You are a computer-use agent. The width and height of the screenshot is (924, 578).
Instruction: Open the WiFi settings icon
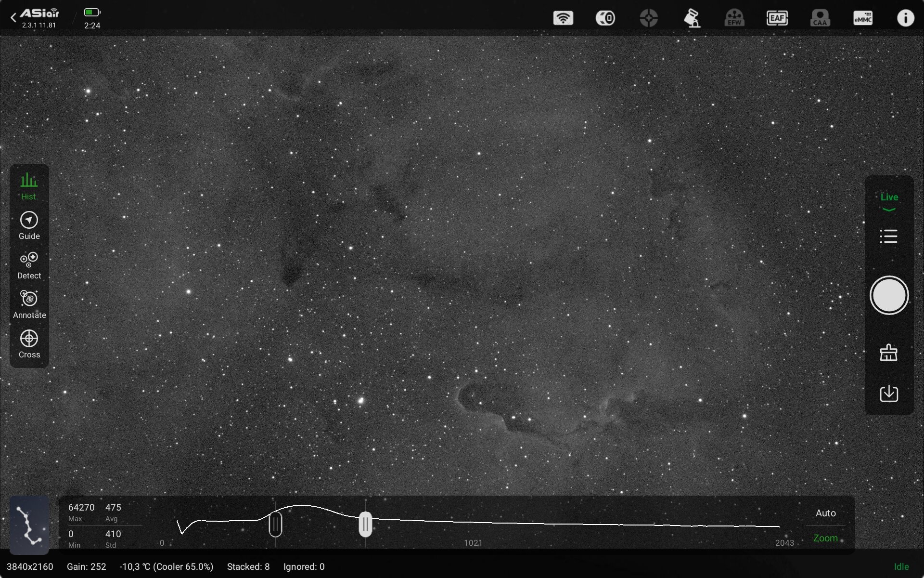coord(563,18)
